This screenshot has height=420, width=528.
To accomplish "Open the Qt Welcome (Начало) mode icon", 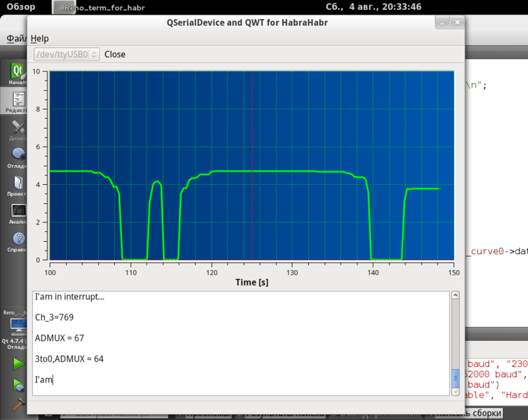I will click(17, 73).
